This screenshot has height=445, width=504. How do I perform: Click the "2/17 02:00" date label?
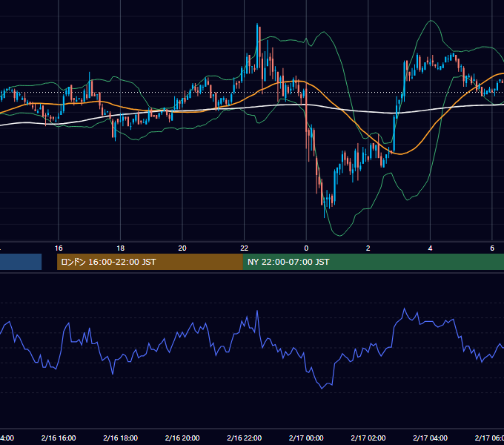coord(368,438)
